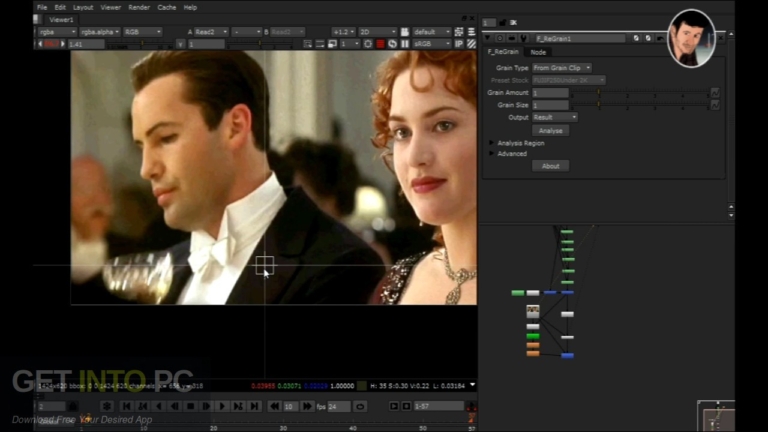Toggle the lock icon in properties bin
The width and height of the screenshot is (768, 432).
[x=502, y=23]
